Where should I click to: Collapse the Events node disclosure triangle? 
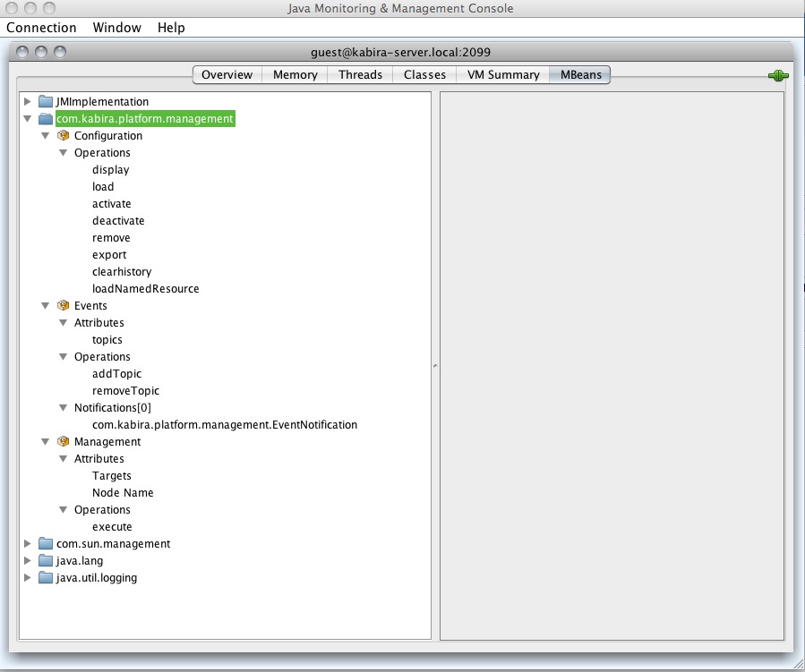tap(45, 305)
